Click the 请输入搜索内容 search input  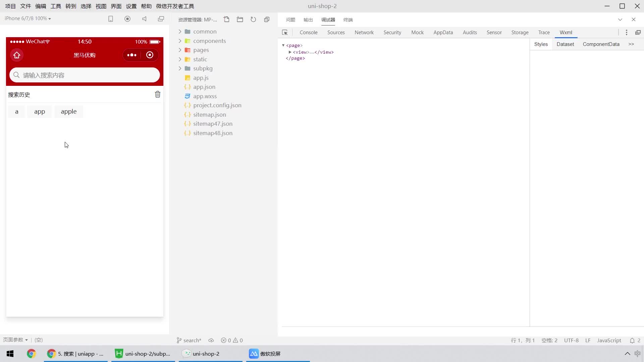[x=85, y=75]
